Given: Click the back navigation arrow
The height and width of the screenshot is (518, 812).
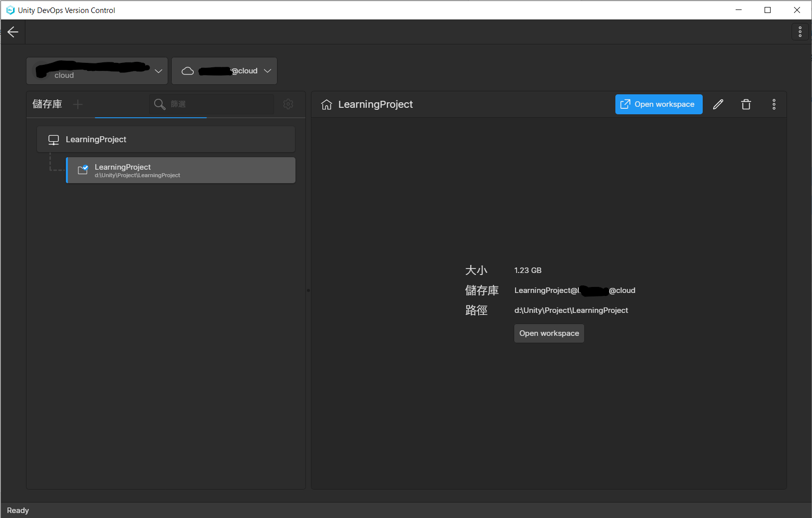Looking at the screenshot, I should tap(12, 31).
